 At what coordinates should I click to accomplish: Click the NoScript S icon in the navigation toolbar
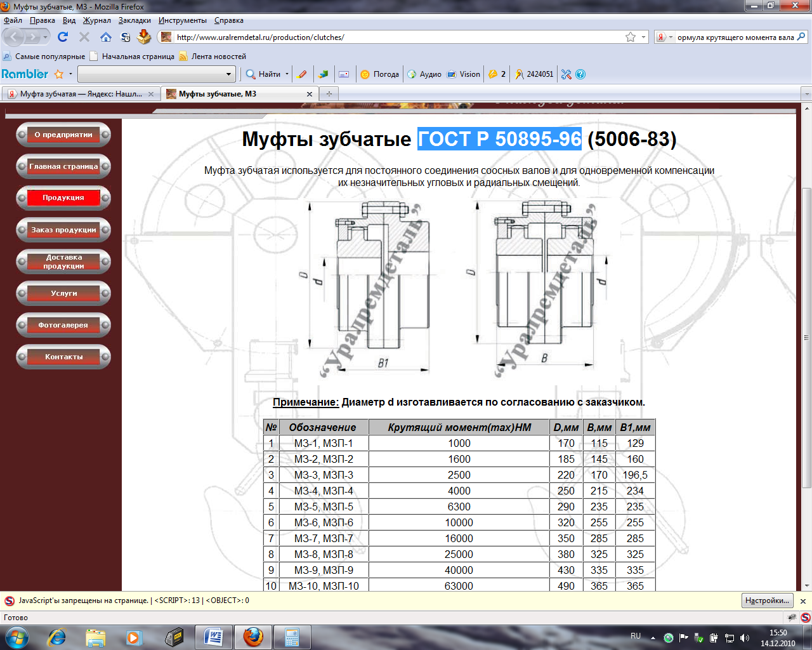[126, 37]
